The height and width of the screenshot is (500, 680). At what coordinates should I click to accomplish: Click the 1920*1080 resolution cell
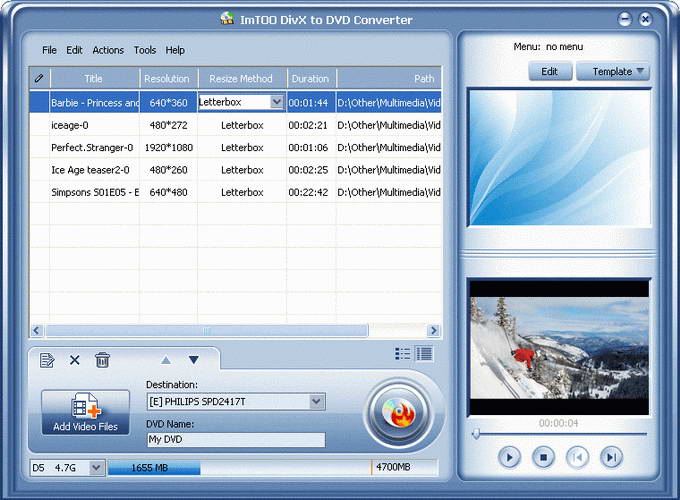pos(168,148)
